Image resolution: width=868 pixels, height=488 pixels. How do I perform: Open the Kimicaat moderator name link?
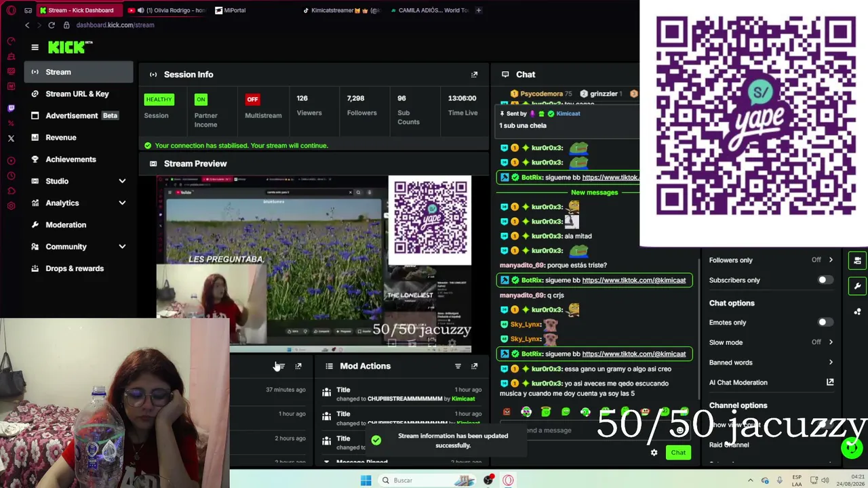(463, 399)
